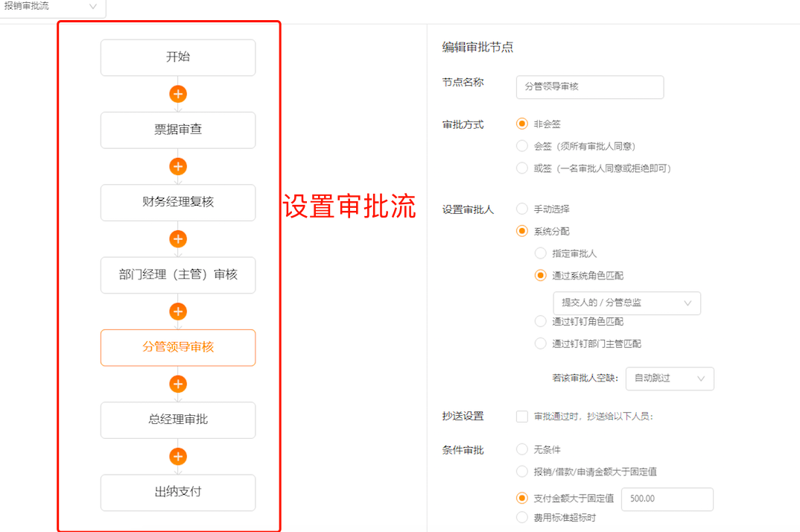Open the 自动跳过 vacancy handling dropdown
This screenshot has width=800, height=532.
(x=669, y=379)
